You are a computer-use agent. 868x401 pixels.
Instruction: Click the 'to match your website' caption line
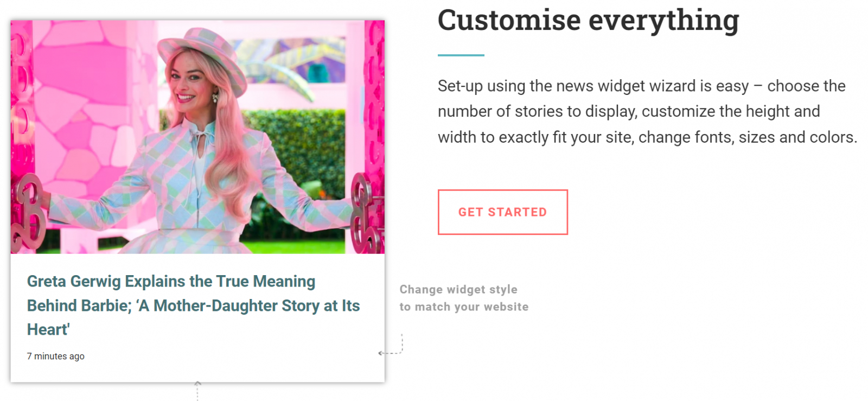[464, 307]
